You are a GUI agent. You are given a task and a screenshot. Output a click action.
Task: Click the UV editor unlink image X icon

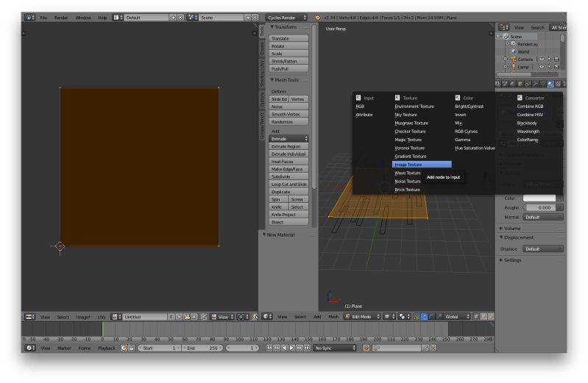(x=194, y=317)
